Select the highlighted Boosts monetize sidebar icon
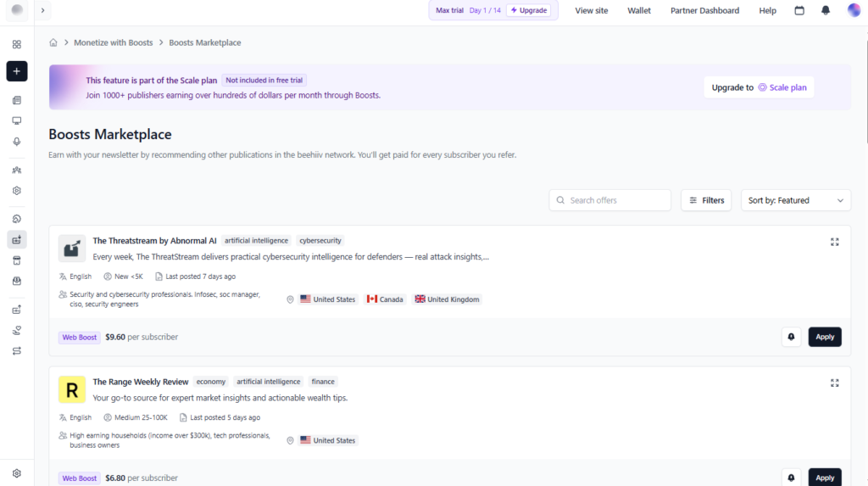This screenshot has height=486, width=868. (x=17, y=240)
